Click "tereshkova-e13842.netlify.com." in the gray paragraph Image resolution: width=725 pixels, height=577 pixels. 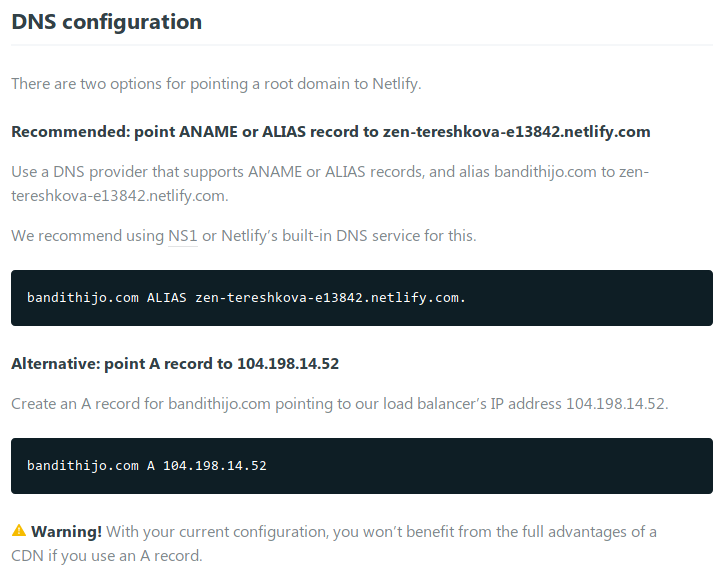click(x=120, y=196)
